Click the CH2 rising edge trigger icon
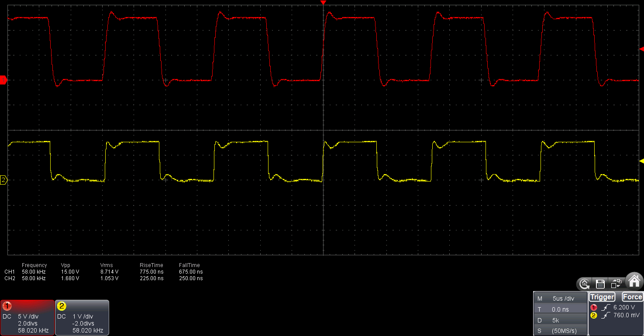Screen dimensions: 644x336 (605, 315)
